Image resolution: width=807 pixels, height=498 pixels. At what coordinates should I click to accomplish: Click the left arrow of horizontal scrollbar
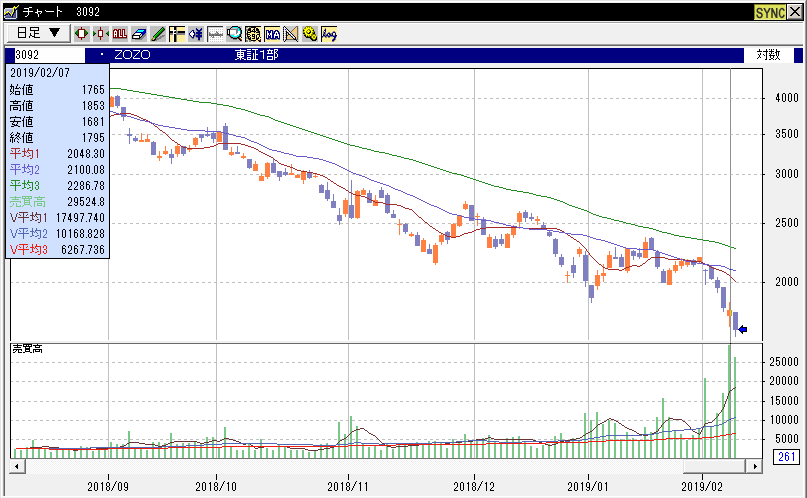pos(16,466)
